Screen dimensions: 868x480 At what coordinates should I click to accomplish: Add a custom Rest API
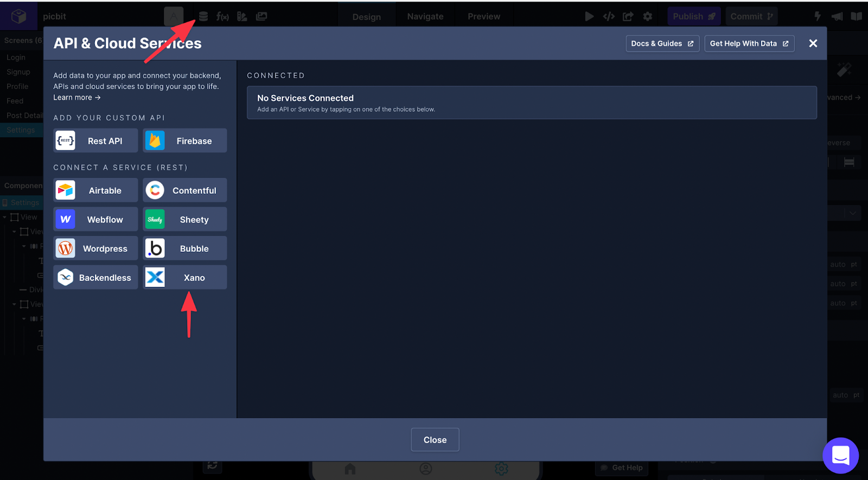[95, 141]
